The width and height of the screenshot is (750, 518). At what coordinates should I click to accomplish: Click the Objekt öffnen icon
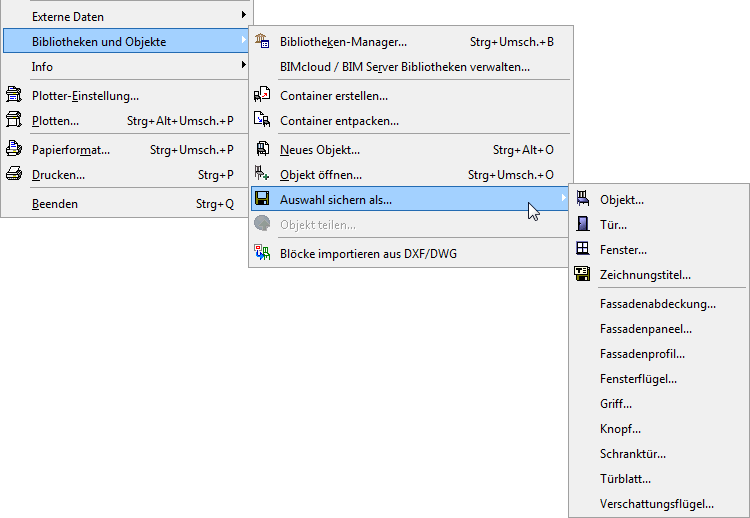tap(263, 174)
